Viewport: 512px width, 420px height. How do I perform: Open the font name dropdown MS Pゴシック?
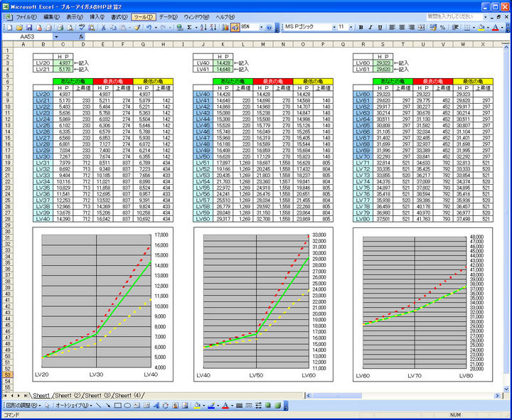(334, 28)
